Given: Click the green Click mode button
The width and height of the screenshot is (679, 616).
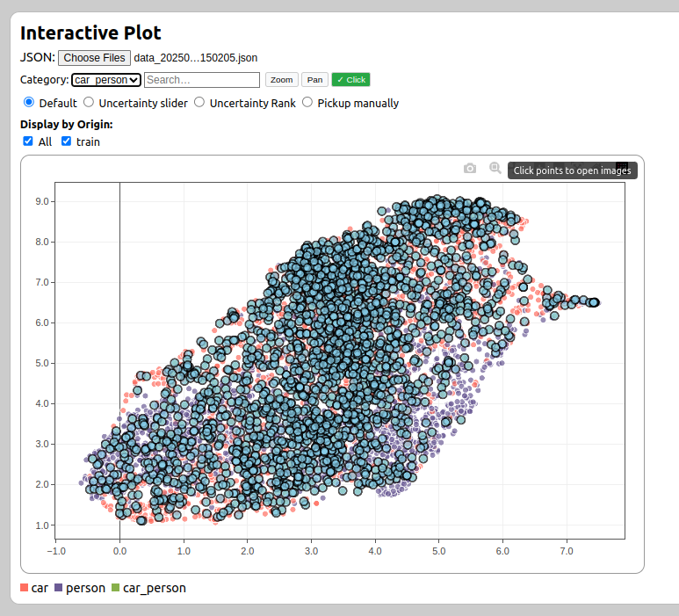Looking at the screenshot, I should [350, 80].
